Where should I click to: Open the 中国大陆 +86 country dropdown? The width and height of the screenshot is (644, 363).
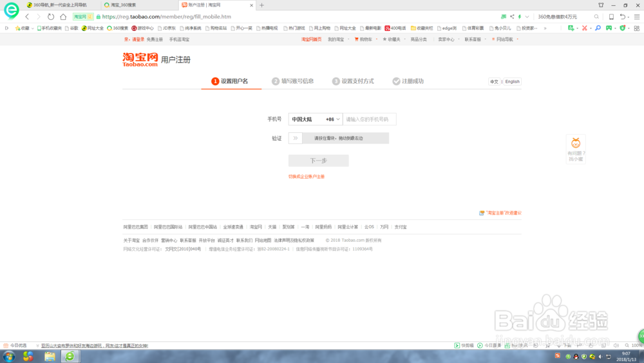click(x=316, y=119)
